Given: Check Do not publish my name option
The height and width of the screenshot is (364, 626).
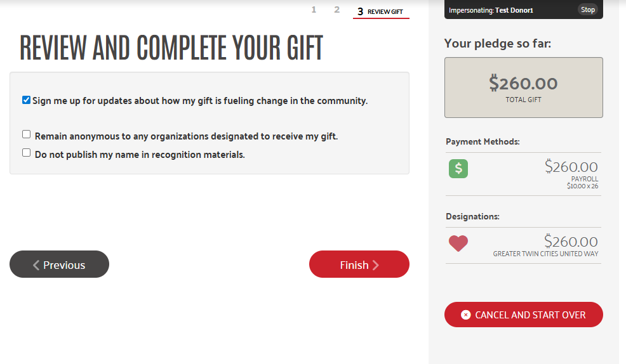Looking at the screenshot, I should click(x=27, y=153).
